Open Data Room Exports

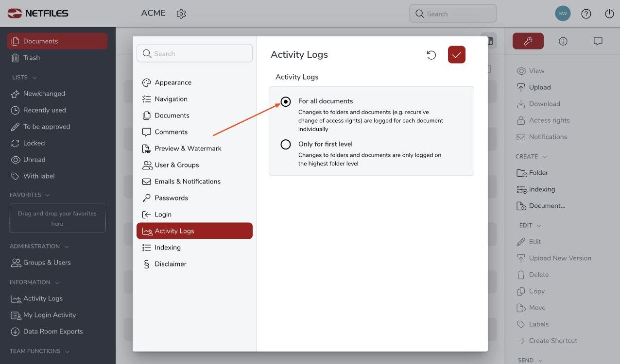(x=57, y=331)
